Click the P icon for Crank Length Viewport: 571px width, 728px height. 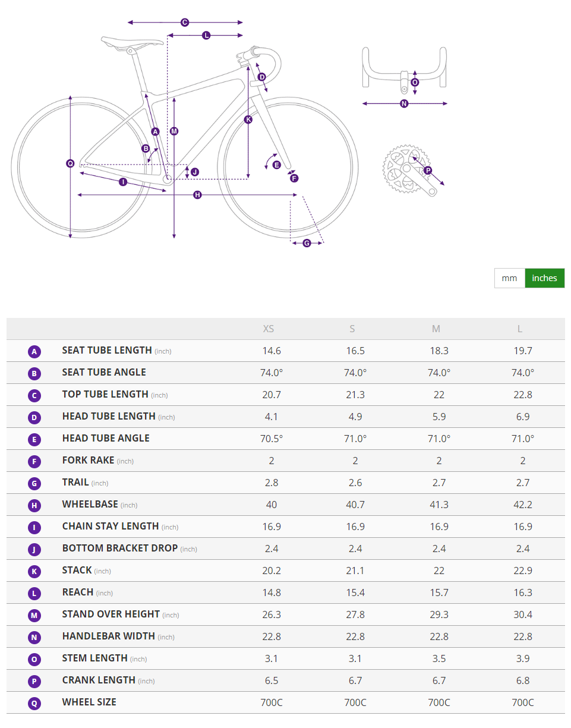point(34,682)
